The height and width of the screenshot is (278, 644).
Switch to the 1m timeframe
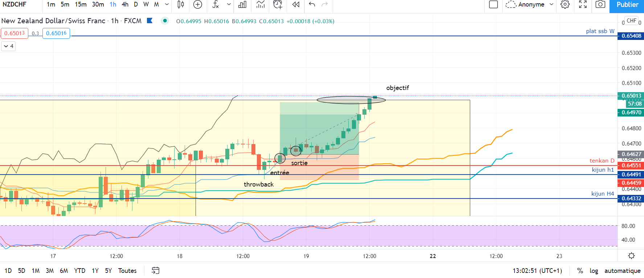pos(51,5)
